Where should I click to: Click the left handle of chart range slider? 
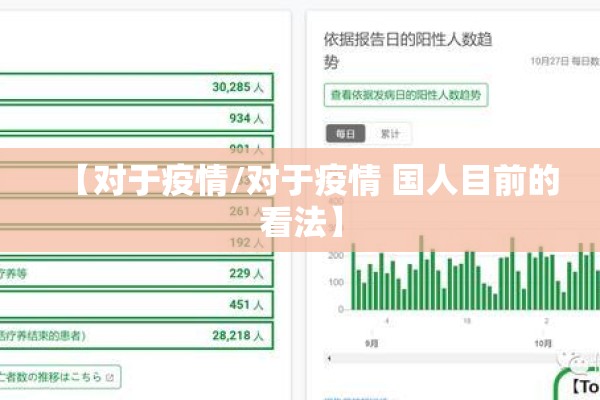(x=329, y=358)
